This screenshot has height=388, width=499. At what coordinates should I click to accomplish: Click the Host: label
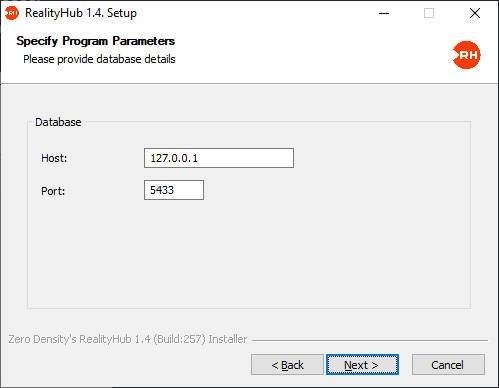(x=54, y=158)
